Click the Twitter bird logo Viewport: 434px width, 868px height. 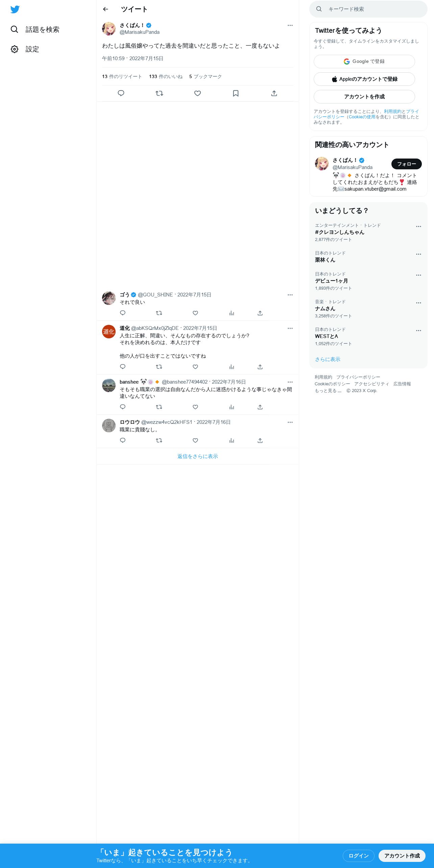pyautogui.click(x=15, y=9)
